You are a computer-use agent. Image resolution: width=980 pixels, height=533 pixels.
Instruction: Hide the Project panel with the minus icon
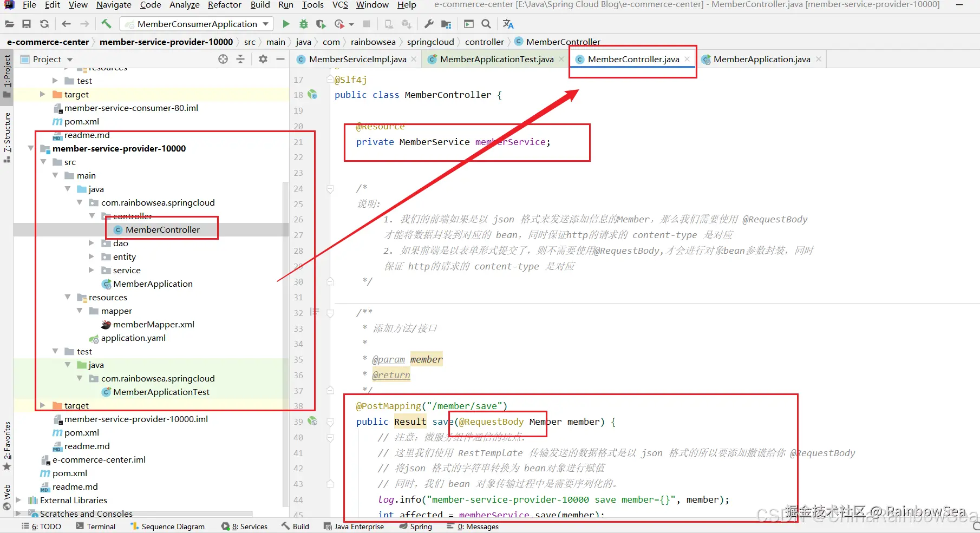[280, 59]
